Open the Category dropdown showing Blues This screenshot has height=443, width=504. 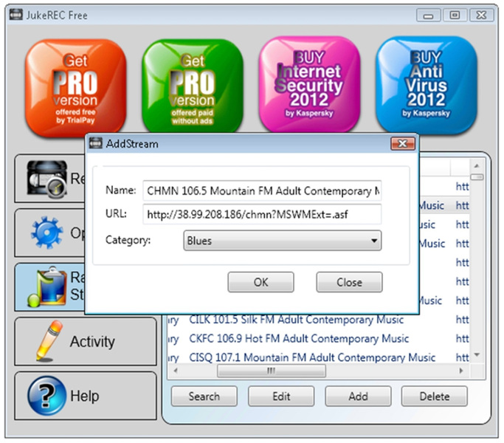(282, 240)
